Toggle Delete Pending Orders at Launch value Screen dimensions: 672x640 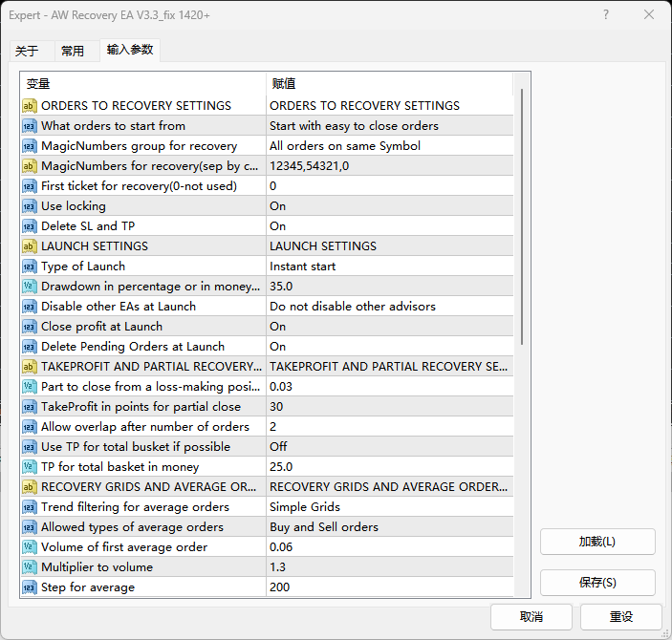click(x=390, y=346)
